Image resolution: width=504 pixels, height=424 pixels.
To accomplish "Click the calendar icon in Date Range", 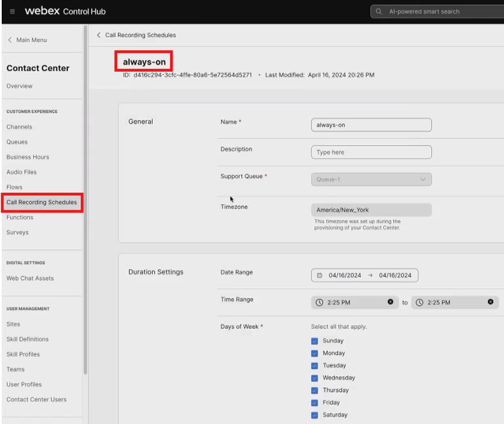I will (320, 275).
